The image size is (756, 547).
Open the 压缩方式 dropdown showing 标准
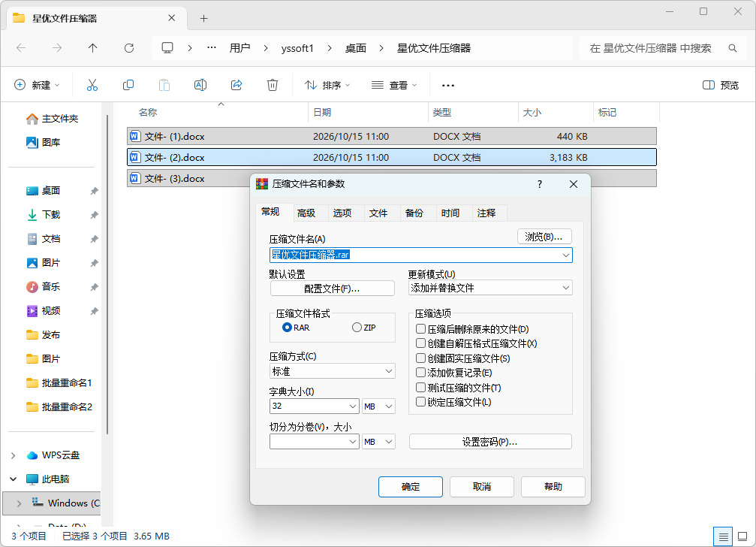(x=332, y=371)
